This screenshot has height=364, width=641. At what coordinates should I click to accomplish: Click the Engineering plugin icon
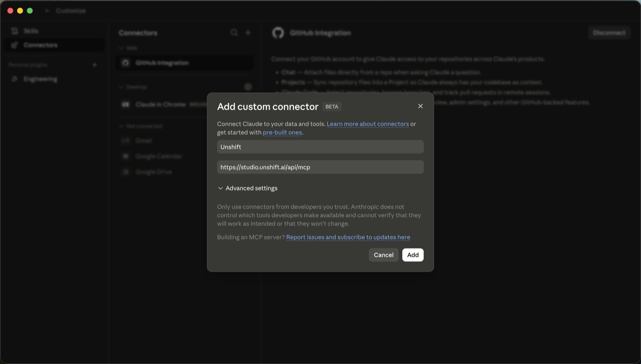click(15, 79)
